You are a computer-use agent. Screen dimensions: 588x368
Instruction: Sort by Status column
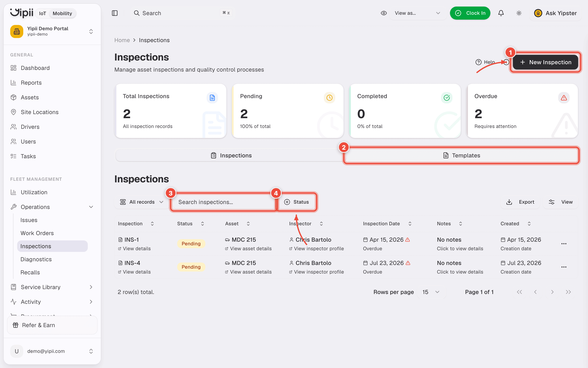tap(190, 224)
